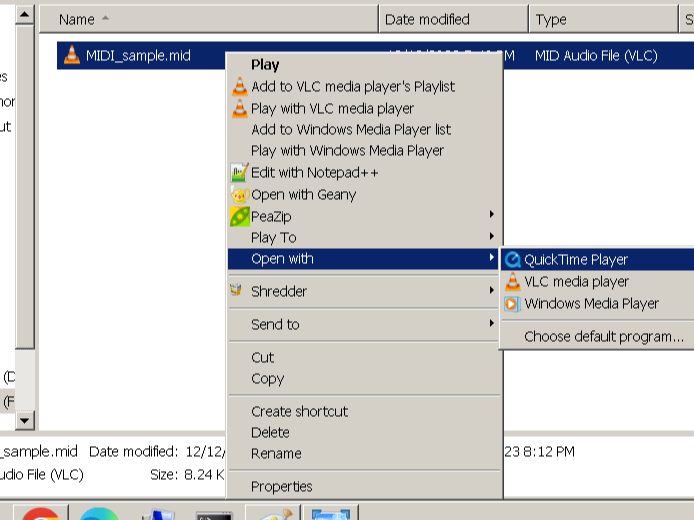Open with Windows Media Player in submenu

click(598, 304)
